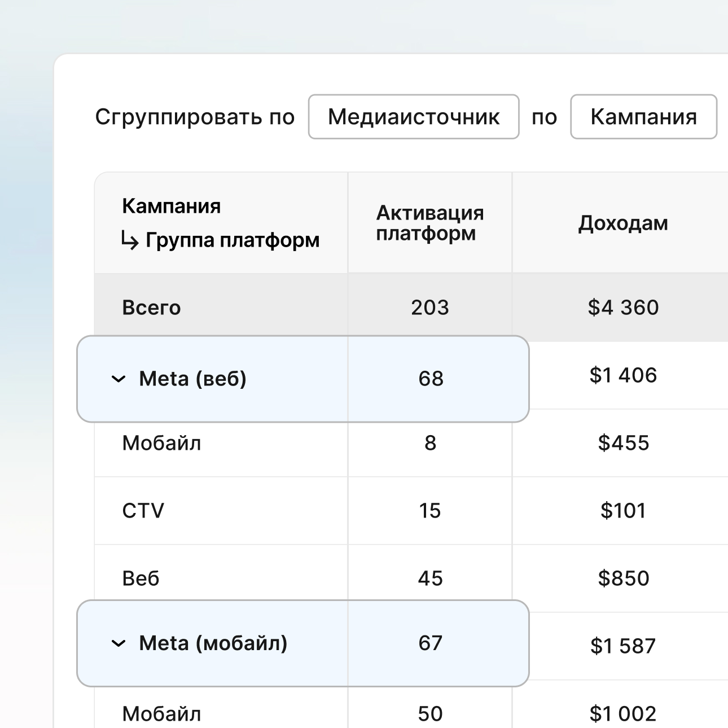Screen dimensions: 728x728
Task: Select the Meta (веб) campaign row
Action: point(192,379)
